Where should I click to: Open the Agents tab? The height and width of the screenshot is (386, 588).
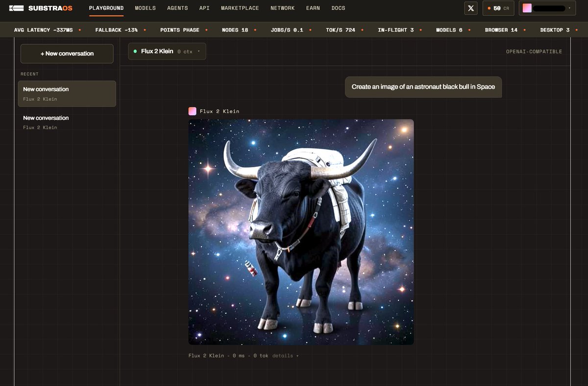(177, 8)
